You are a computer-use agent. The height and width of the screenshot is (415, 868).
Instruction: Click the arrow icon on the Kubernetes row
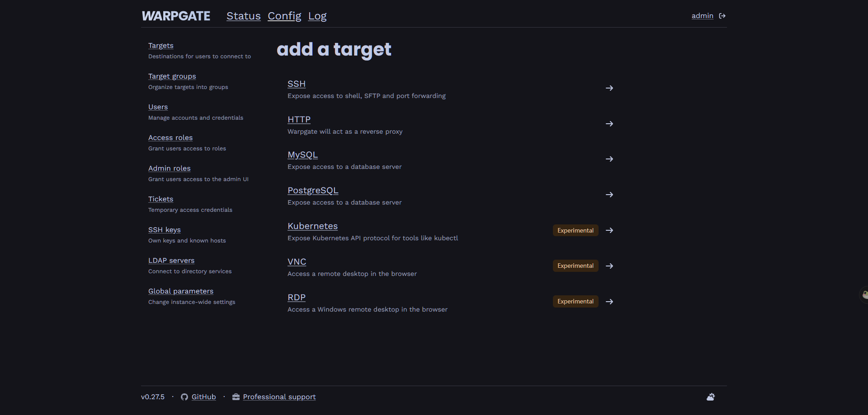coord(609,230)
